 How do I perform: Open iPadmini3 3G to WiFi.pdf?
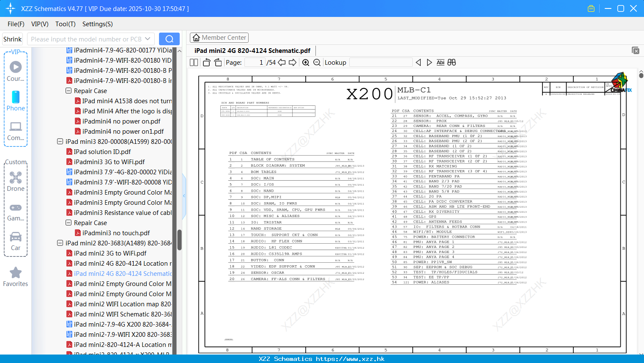pyautogui.click(x=106, y=162)
